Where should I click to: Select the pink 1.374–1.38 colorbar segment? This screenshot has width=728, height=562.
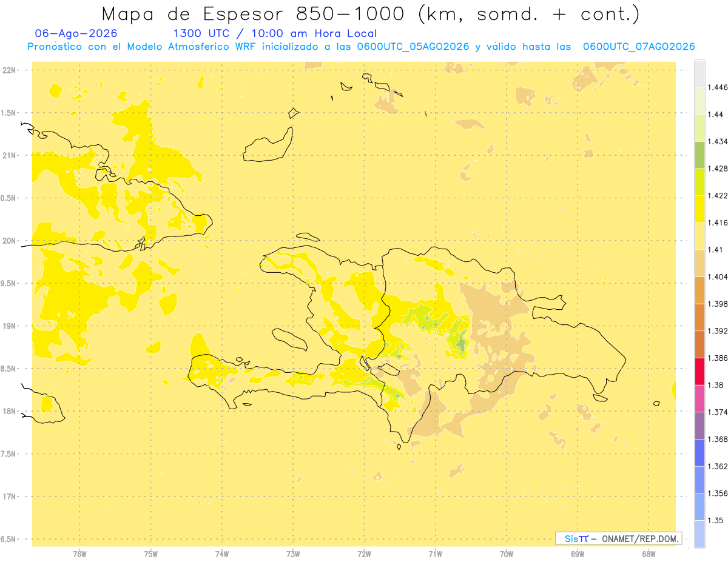[x=699, y=398]
